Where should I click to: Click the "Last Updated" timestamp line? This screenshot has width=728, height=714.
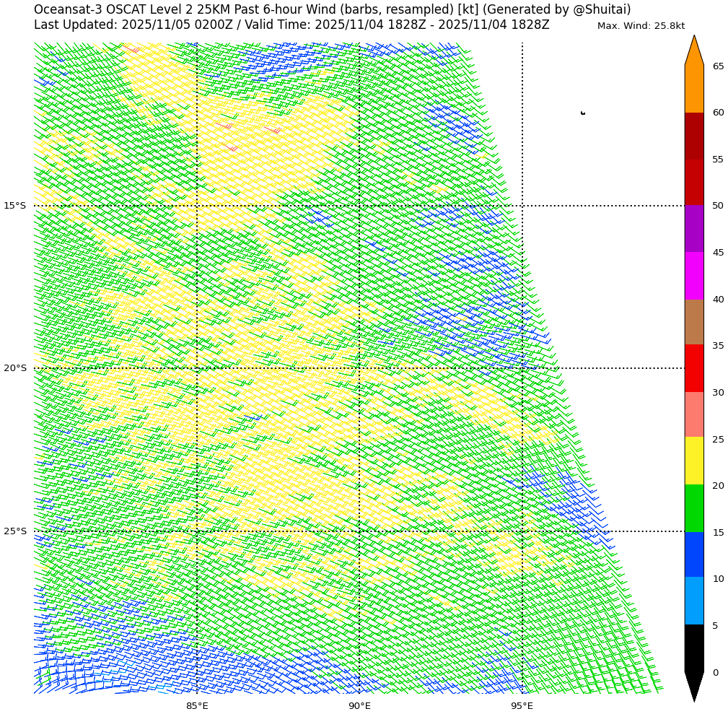click(x=291, y=25)
